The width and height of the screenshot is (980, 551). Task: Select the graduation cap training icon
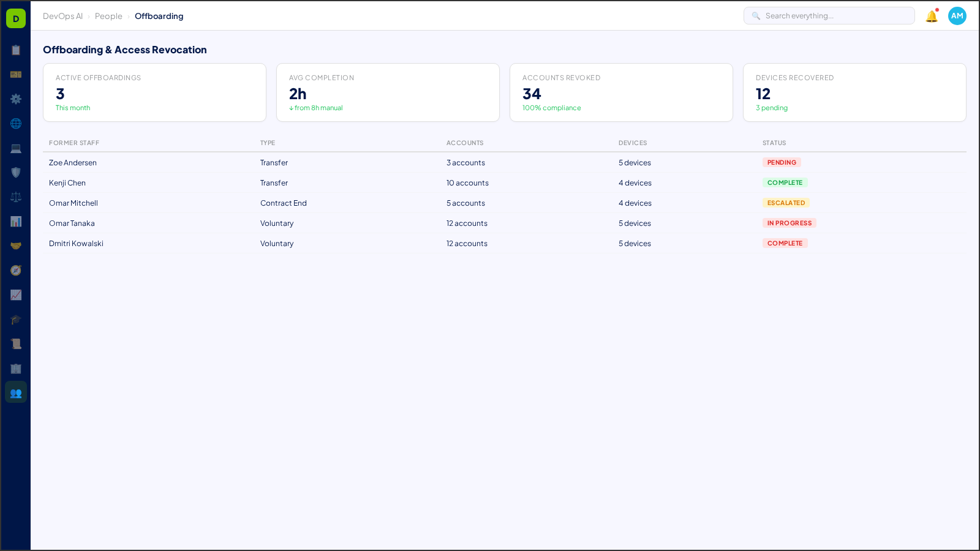click(16, 320)
